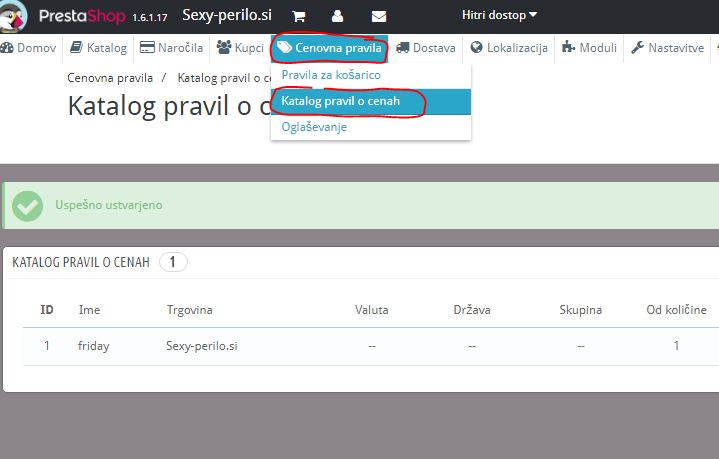
Task: Sort by the Država column header
Action: coord(472,310)
